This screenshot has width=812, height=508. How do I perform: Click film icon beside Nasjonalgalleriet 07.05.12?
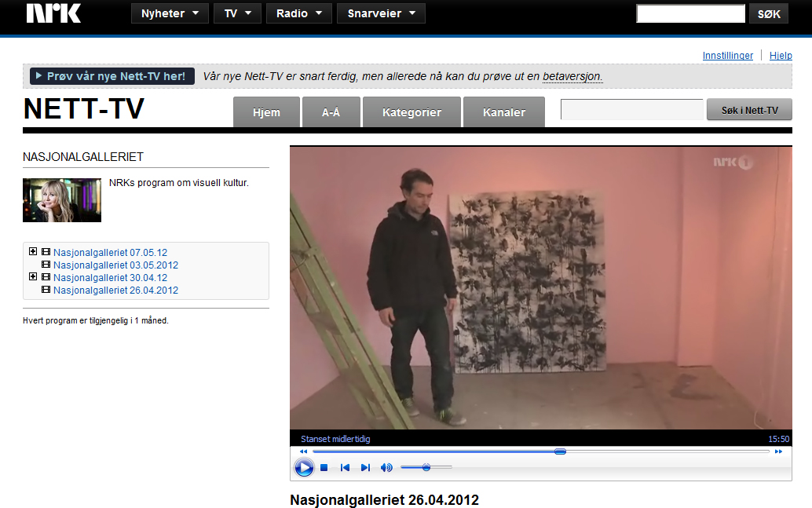click(46, 252)
